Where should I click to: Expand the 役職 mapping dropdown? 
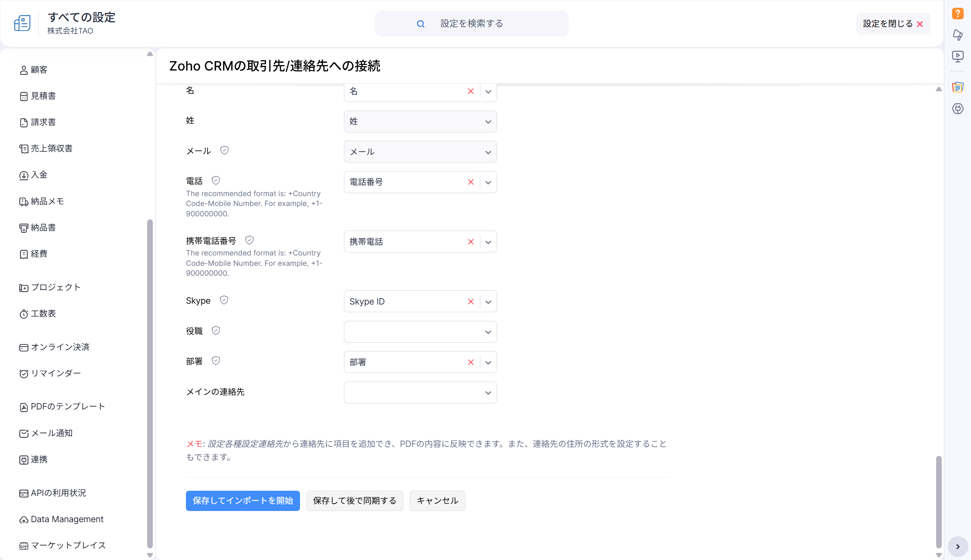[488, 332]
